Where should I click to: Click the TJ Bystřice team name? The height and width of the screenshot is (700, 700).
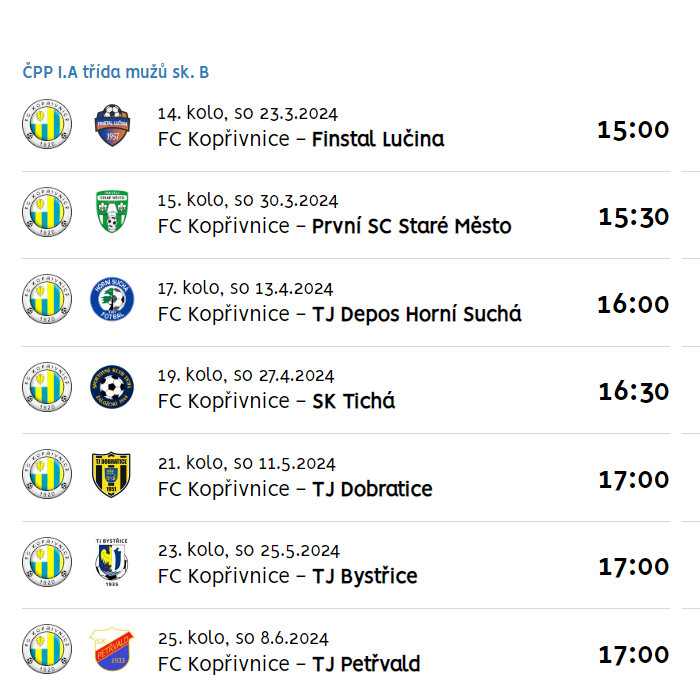click(364, 576)
